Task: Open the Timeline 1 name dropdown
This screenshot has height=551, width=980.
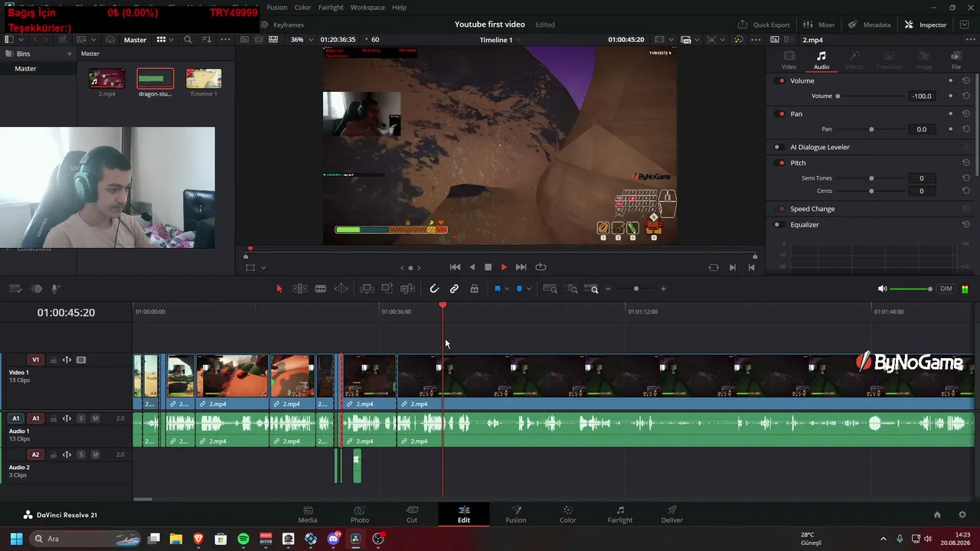Action: pos(500,40)
